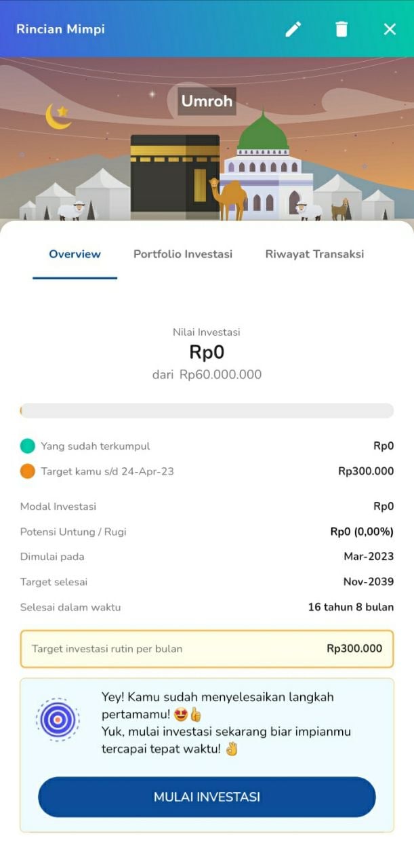The width and height of the screenshot is (414, 868).
Task: Click the green 'Yang sudah terkumpul' dot
Action: [28, 446]
